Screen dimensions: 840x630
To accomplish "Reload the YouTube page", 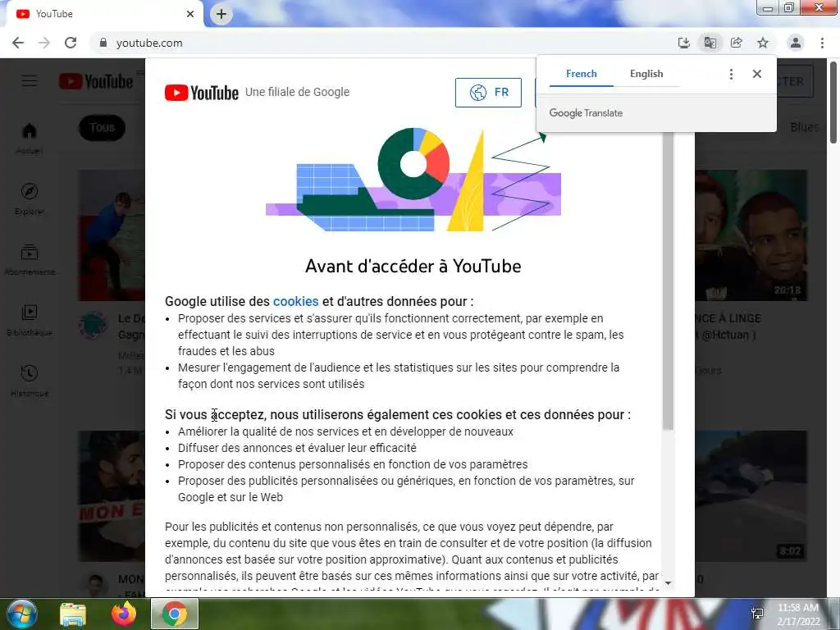I will [x=71, y=43].
